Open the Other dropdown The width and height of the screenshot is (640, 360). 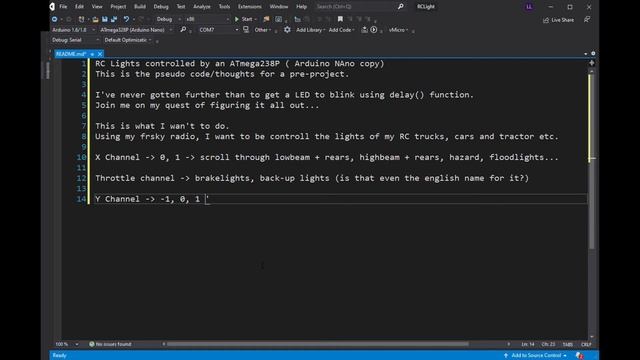pyautogui.click(x=262, y=30)
